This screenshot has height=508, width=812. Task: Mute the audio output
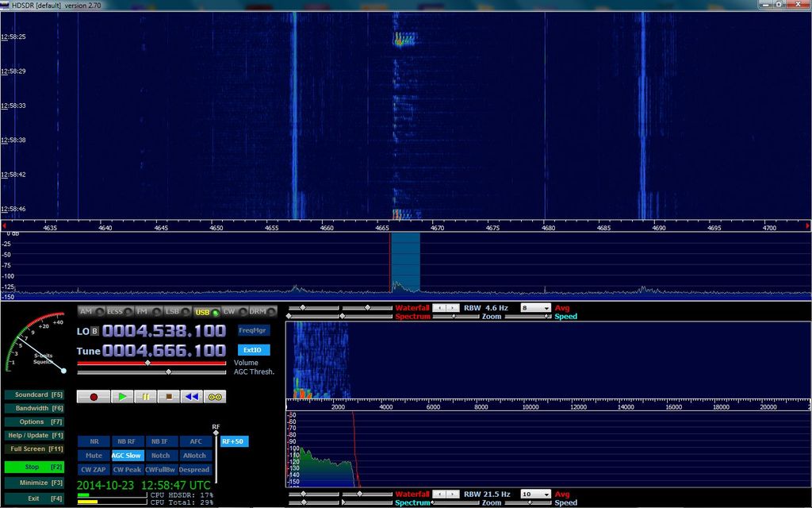pyautogui.click(x=94, y=455)
